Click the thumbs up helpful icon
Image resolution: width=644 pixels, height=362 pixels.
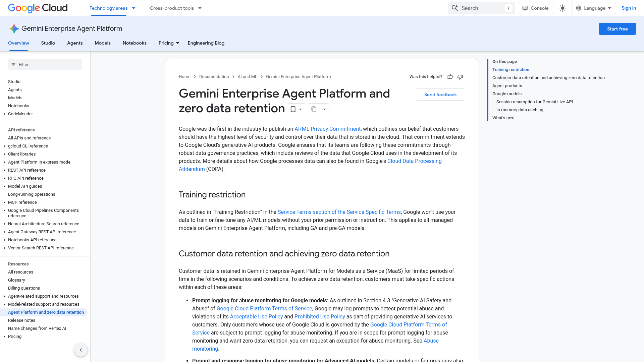(450, 77)
